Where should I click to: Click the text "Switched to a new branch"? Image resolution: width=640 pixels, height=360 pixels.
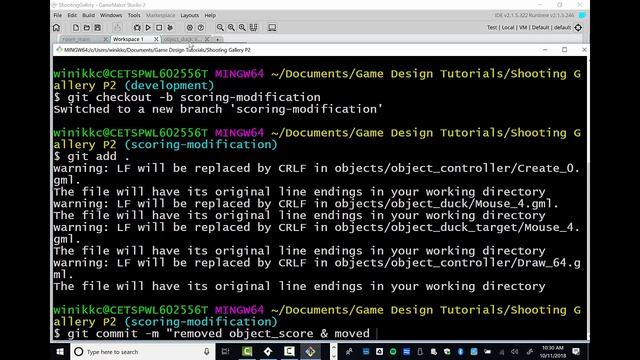point(138,109)
